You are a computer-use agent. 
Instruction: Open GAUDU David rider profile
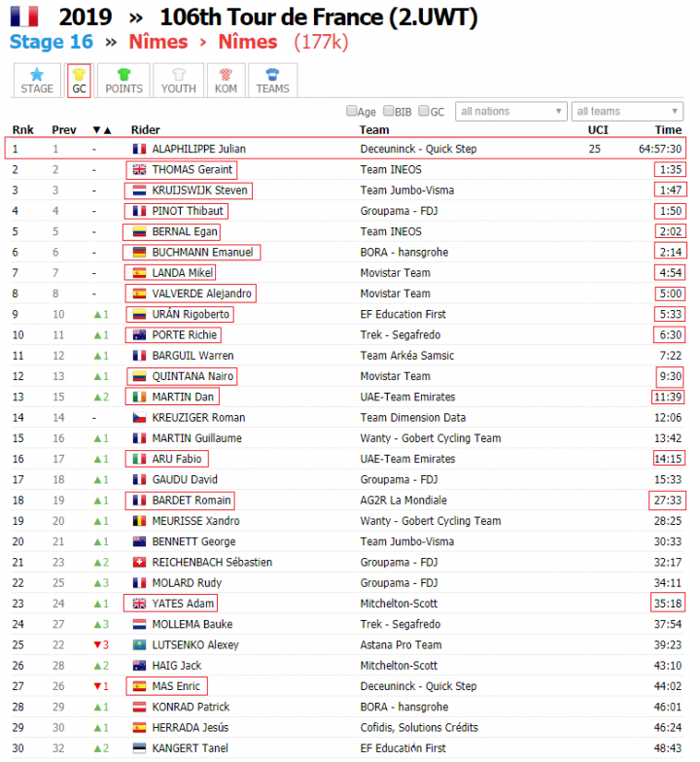pyautogui.click(x=185, y=480)
